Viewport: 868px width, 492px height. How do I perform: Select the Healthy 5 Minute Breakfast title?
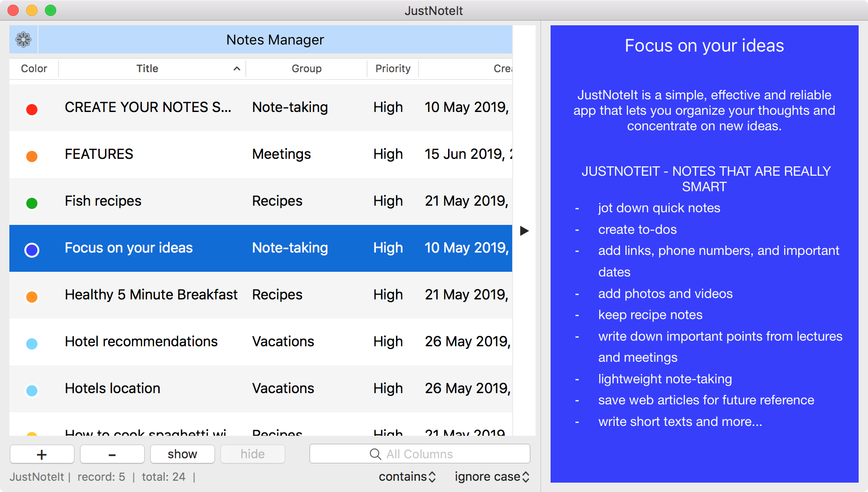click(151, 295)
